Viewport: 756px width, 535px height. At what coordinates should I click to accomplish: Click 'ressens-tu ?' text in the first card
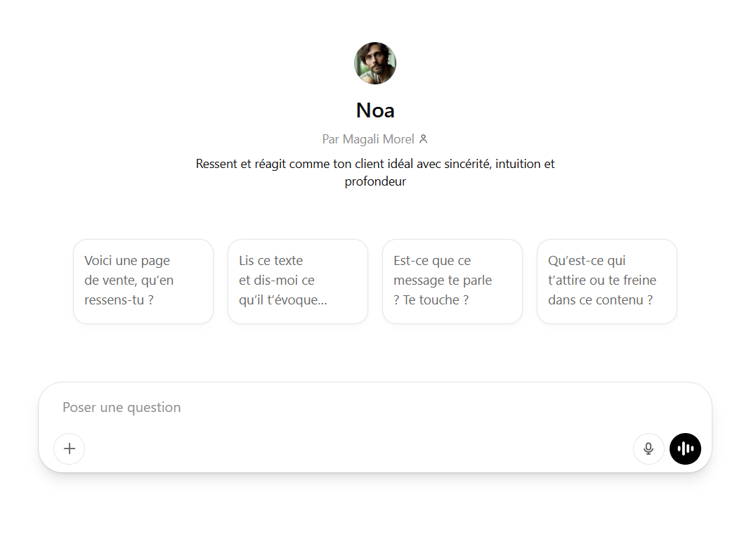coord(119,300)
